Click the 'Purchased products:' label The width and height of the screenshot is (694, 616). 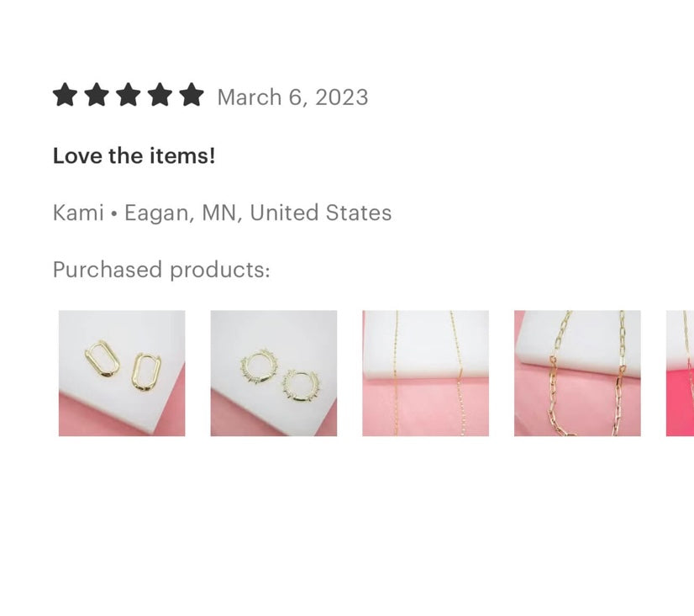[x=161, y=270]
